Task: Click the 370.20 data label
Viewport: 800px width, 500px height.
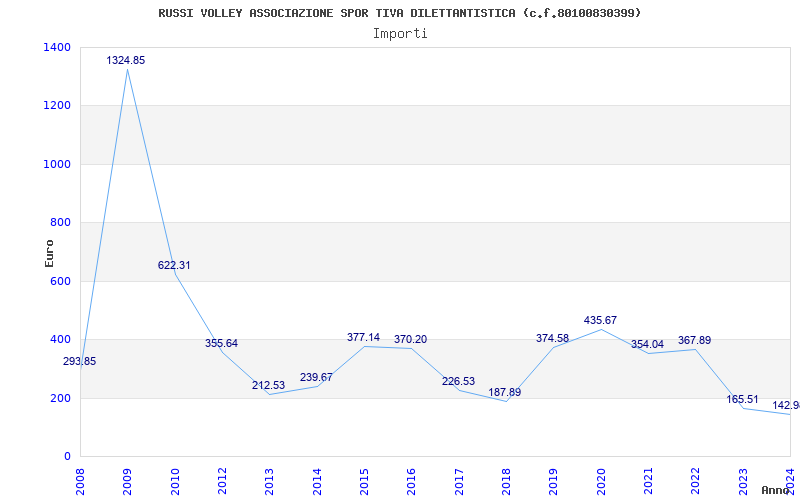Action: pyautogui.click(x=410, y=339)
